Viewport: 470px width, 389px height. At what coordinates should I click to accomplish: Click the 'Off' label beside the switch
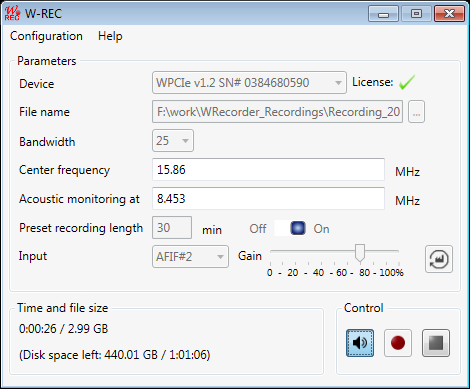coord(258,229)
